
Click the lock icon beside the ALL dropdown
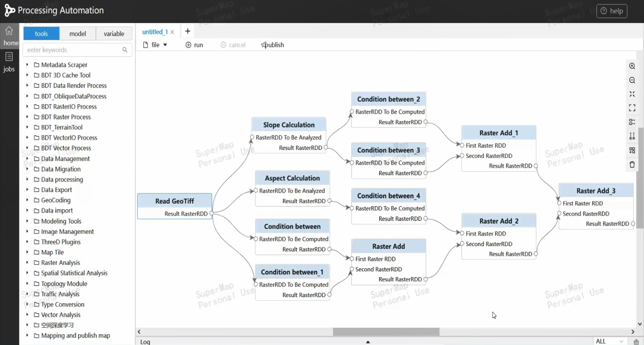pos(636,341)
